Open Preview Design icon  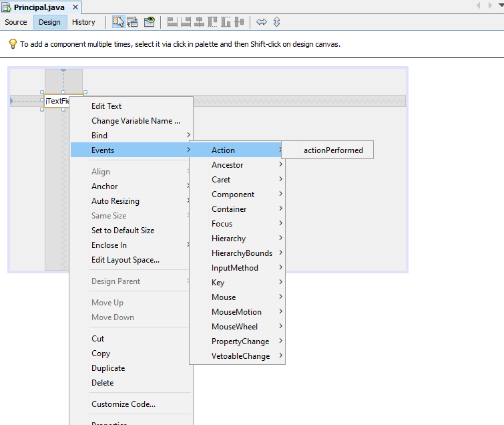pyautogui.click(x=149, y=22)
